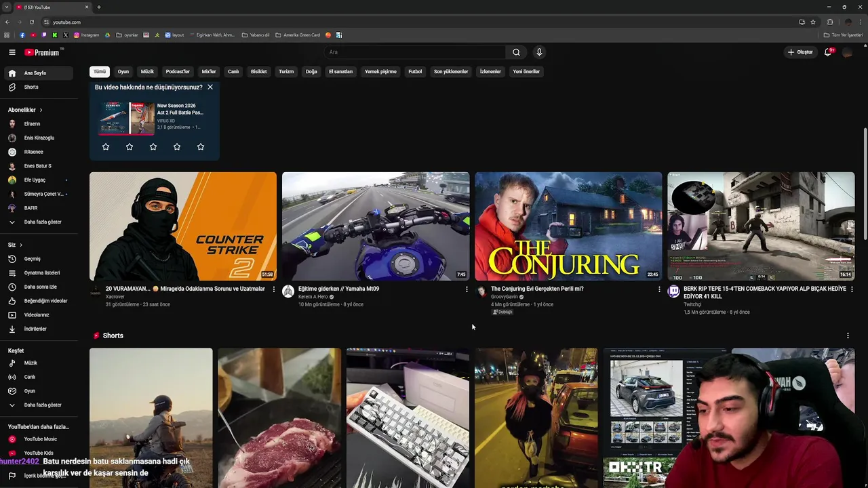Open the Enes Batur S subscription
The image size is (868, 488).
pos(37,166)
